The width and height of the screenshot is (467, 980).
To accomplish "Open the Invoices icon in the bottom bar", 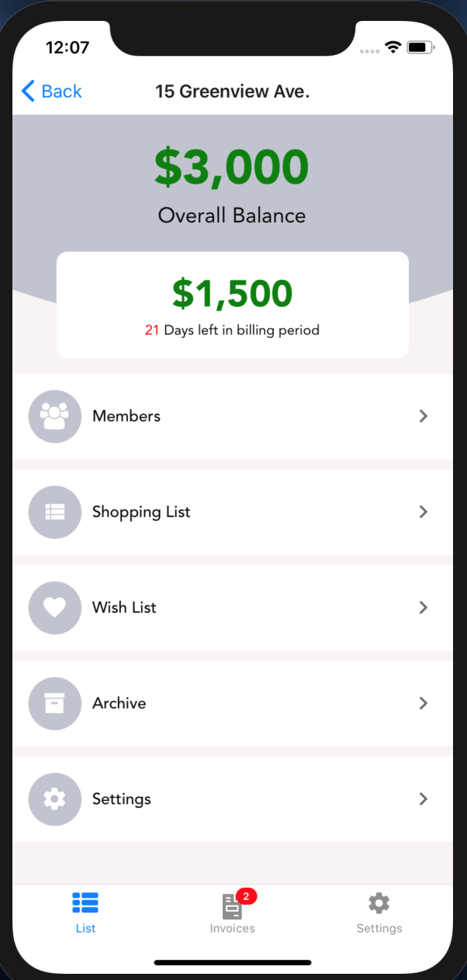I will click(x=232, y=904).
